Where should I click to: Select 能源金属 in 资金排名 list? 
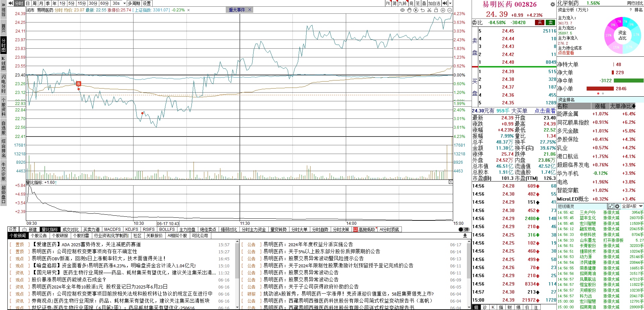click(568, 114)
